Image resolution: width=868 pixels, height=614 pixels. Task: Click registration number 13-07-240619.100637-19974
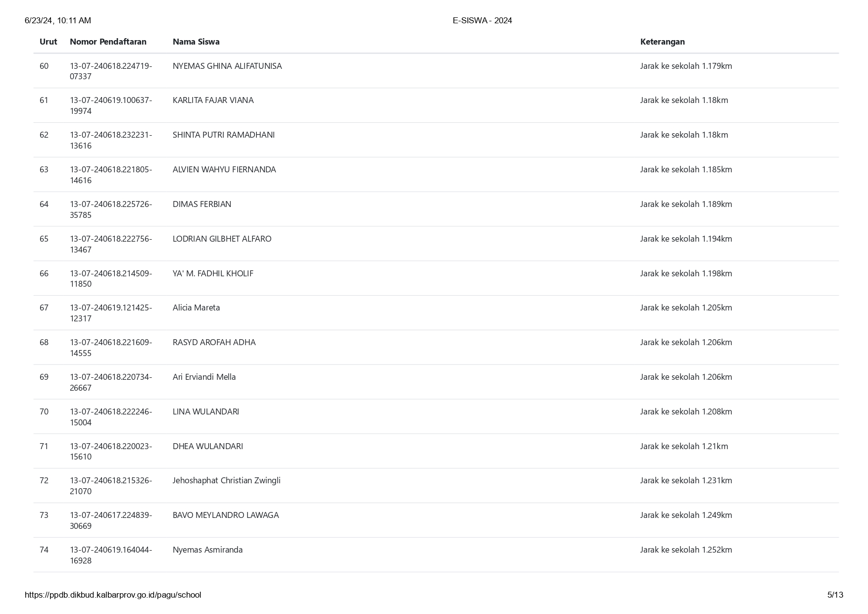[x=111, y=105]
